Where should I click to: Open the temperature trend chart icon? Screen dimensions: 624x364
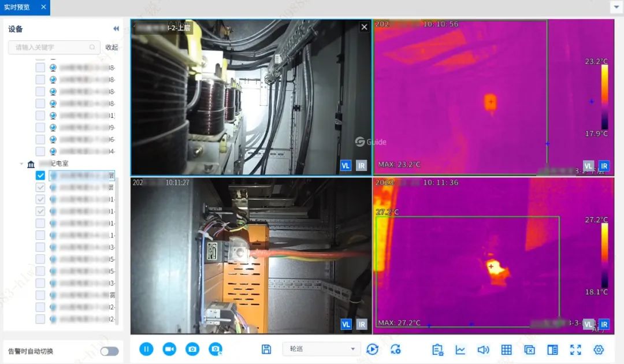click(x=460, y=350)
